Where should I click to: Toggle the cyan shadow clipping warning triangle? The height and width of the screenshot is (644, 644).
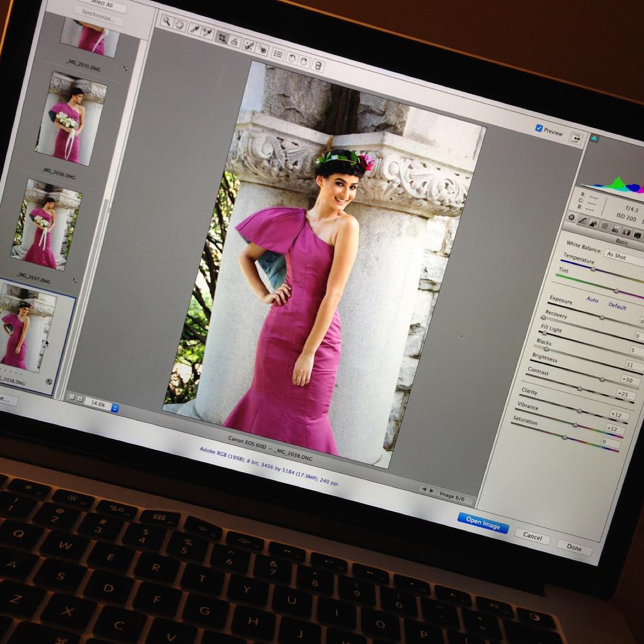point(594,139)
